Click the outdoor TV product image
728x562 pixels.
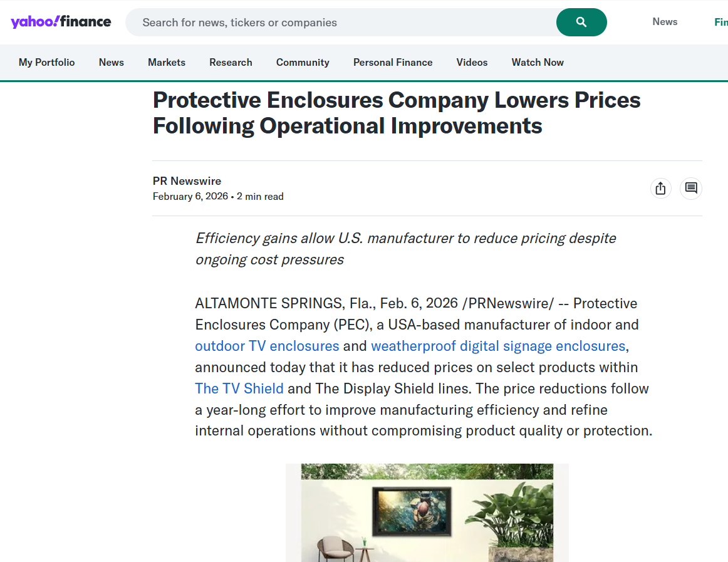(x=427, y=513)
